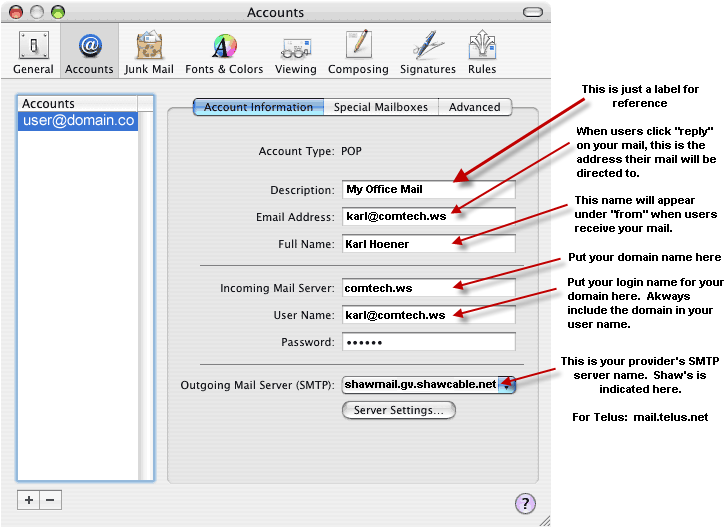This screenshot has width=725, height=528.
Task: Click the Incoming Mail Server field
Action: (428, 288)
